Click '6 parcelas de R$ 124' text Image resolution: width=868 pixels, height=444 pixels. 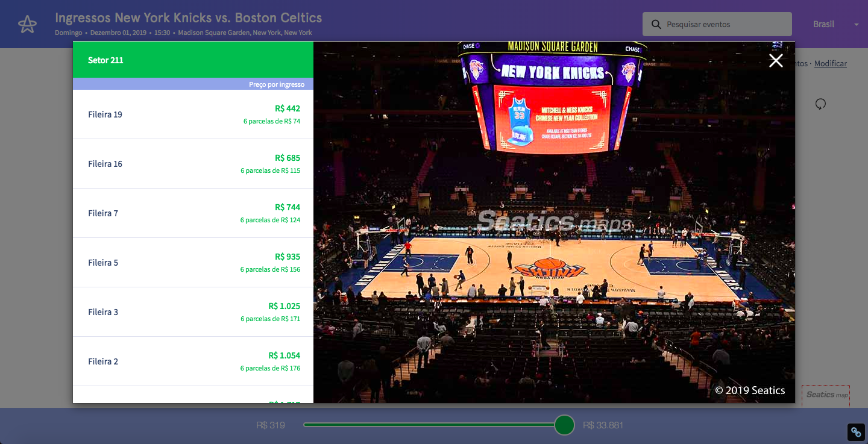[x=271, y=220]
